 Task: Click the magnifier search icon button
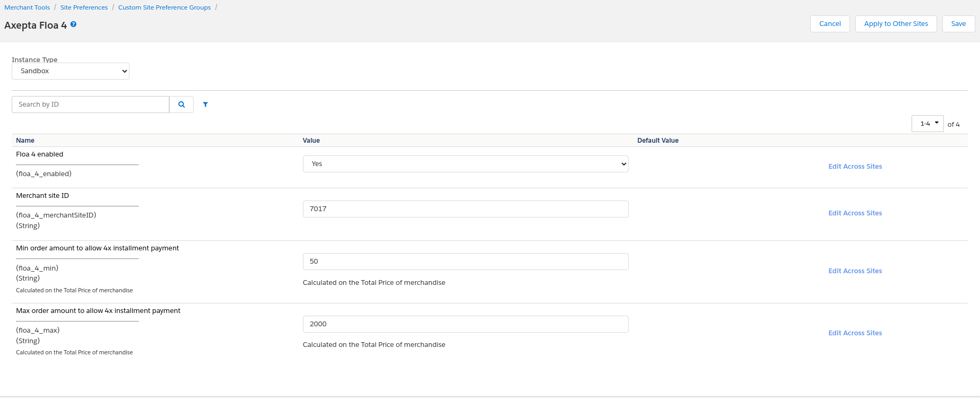pyautogui.click(x=181, y=105)
